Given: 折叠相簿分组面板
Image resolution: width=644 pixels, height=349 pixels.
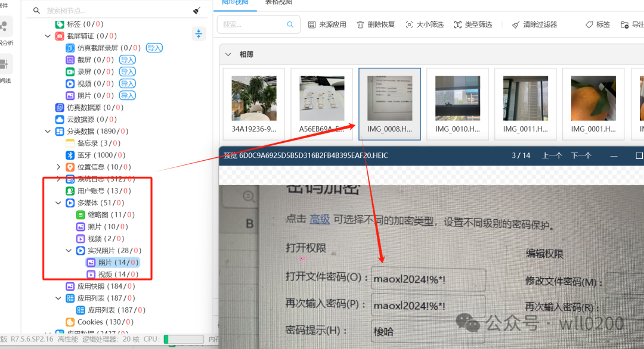Looking at the screenshot, I should click(x=228, y=54).
